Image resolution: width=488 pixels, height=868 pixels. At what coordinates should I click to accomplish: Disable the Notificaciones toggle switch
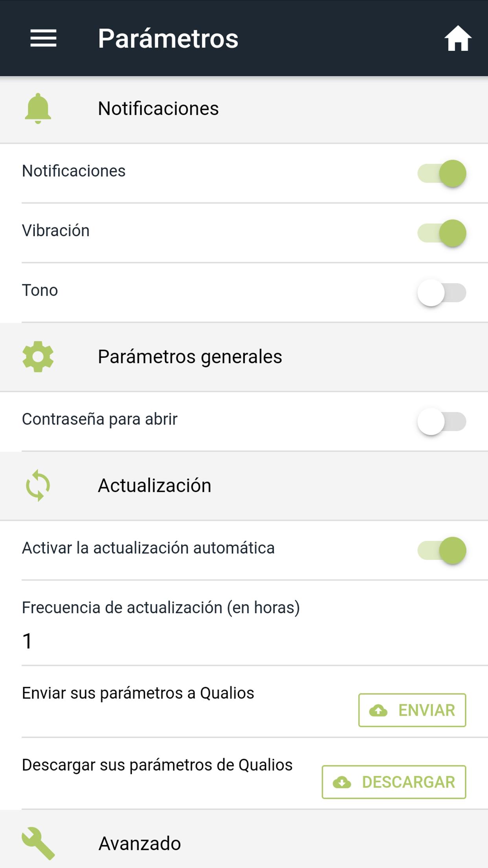click(442, 173)
